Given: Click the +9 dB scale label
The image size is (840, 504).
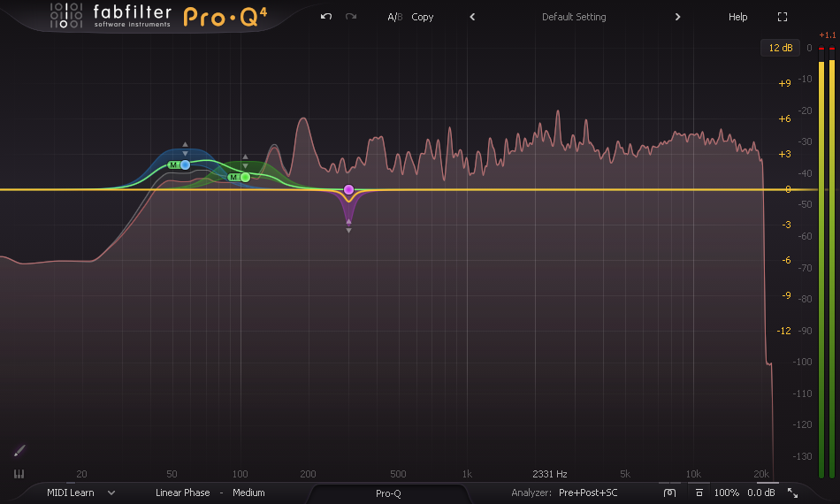Looking at the screenshot, I should (784, 83).
